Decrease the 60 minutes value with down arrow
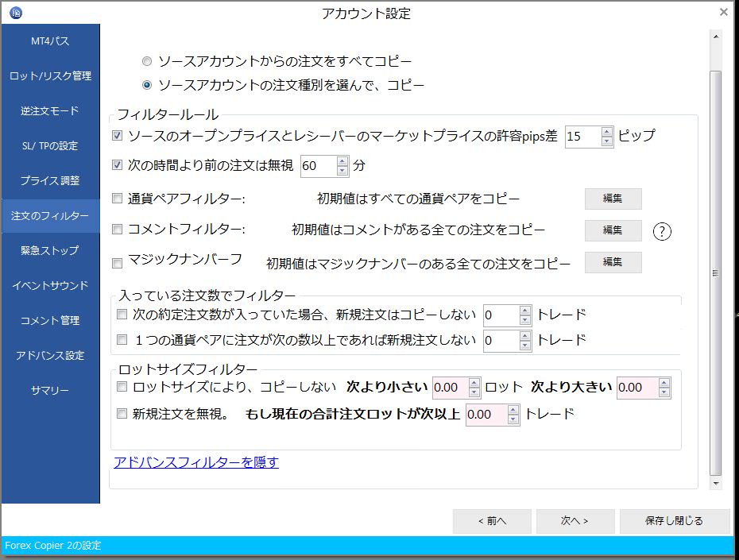This screenshot has width=739, height=560. [342, 170]
